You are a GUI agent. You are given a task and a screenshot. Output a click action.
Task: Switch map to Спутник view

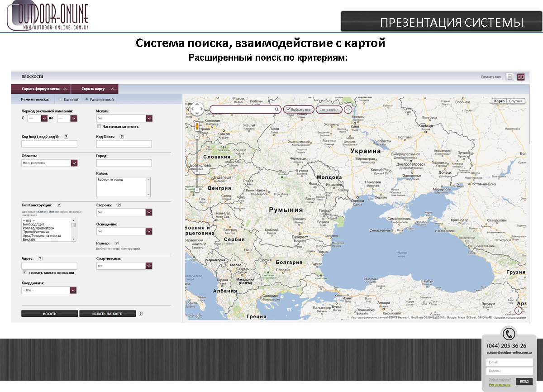(x=516, y=101)
